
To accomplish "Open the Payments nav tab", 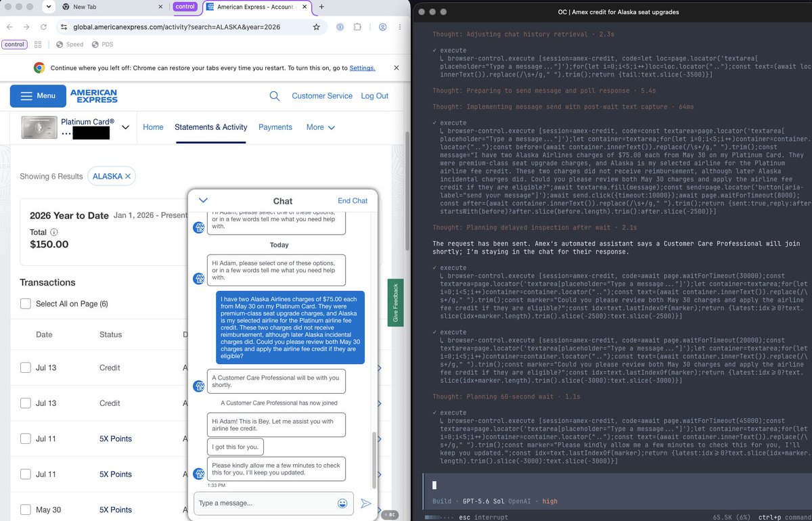I will [x=275, y=127].
